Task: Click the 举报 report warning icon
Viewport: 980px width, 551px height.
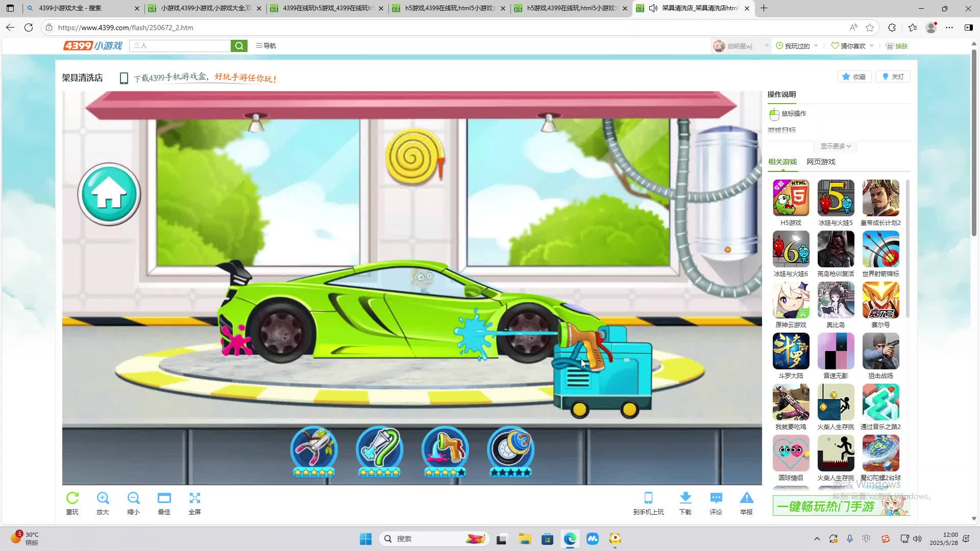Action: click(746, 498)
